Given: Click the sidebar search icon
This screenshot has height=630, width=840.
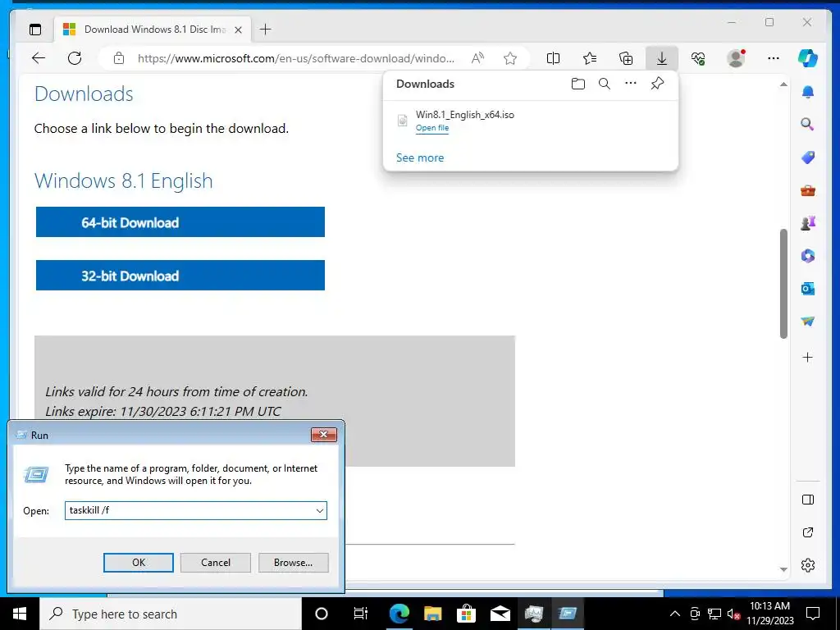Looking at the screenshot, I should click(x=807, y=125).
